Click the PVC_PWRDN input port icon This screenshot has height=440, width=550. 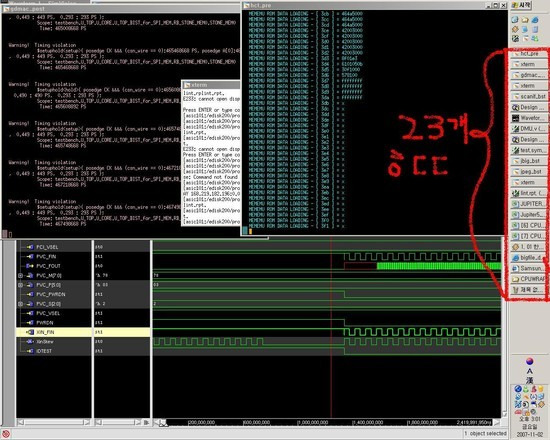[30, 294]
